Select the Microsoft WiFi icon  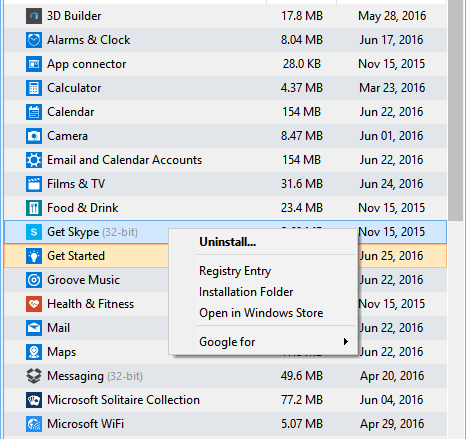click(x=34, y=424)
